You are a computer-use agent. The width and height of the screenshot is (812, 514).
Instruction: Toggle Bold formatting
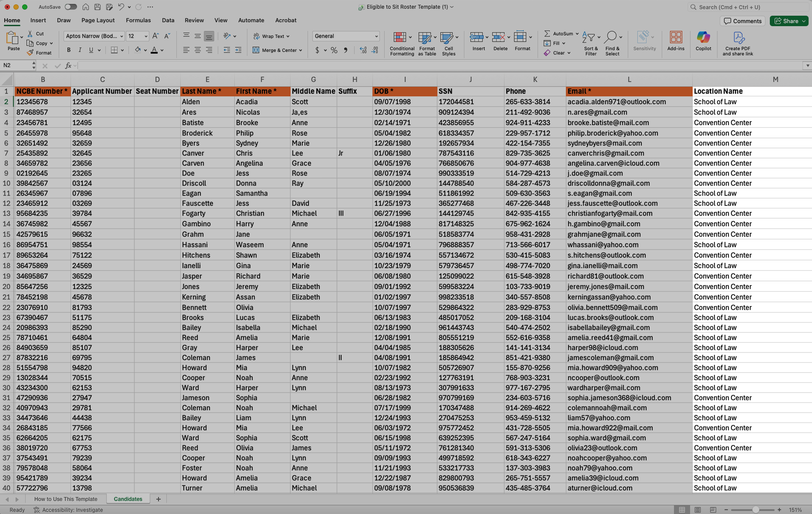point(69,50)
